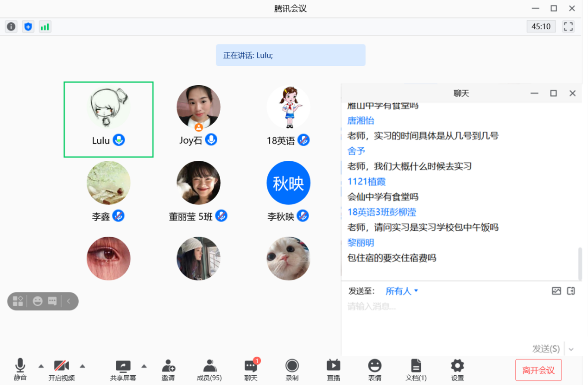Open the live broadcast icon
588x385 pixels.
(333, 370)
